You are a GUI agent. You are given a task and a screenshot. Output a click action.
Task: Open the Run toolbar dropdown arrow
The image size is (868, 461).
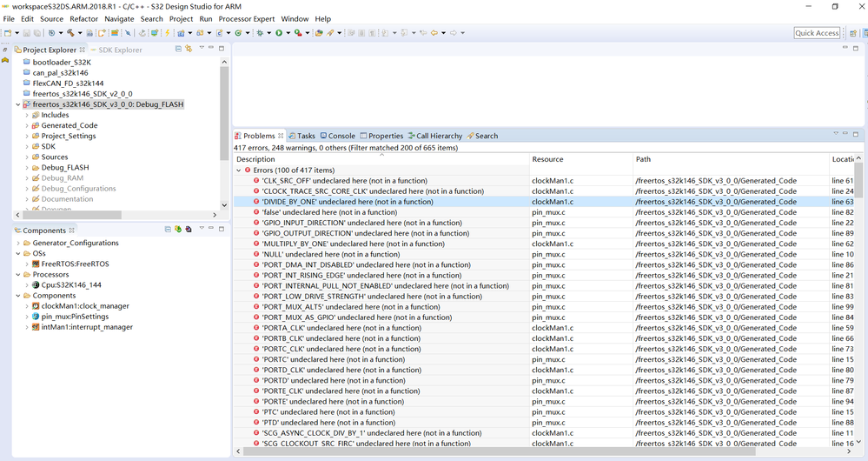coord(288,33)
